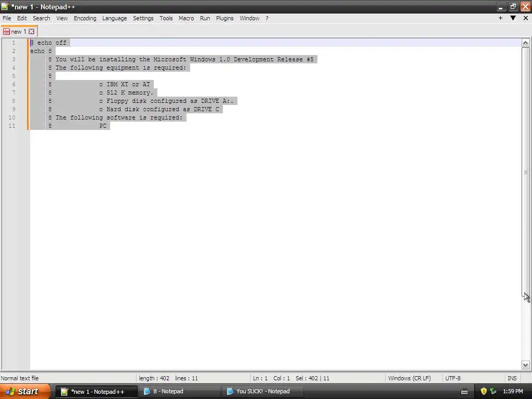Click the Notepad++ title bar icon
532x399 pixels.
coord(5,6)
